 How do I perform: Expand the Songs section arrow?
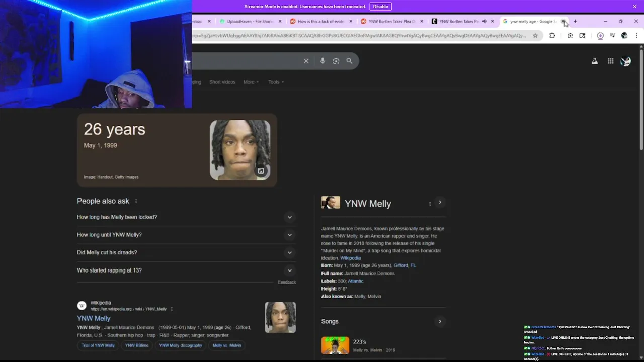click(x=440, y=321)
